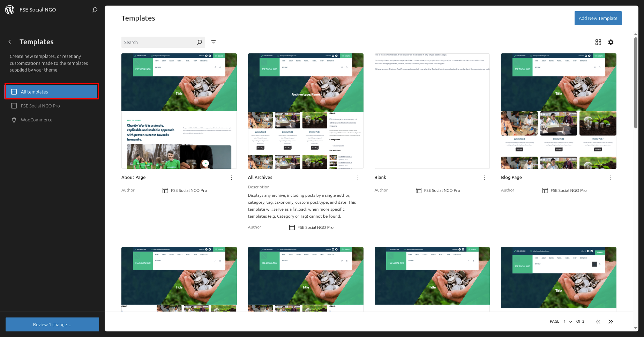Click the All templates layout icon

pyautogui.click(x=14, y=92)
